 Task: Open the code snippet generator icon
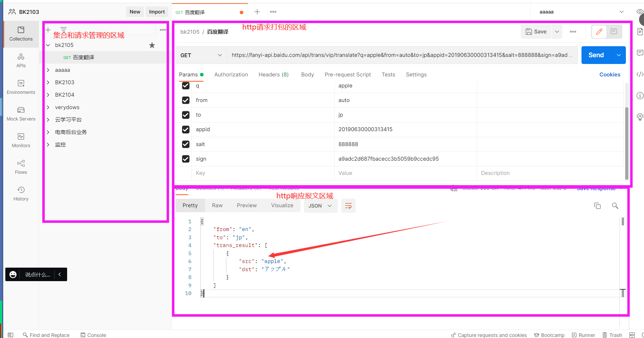[640, 74]
